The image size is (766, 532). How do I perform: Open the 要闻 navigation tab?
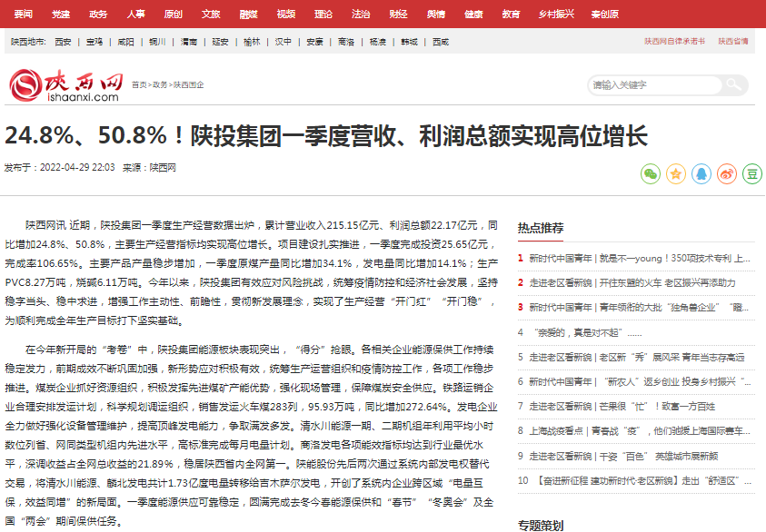[23, 15]
